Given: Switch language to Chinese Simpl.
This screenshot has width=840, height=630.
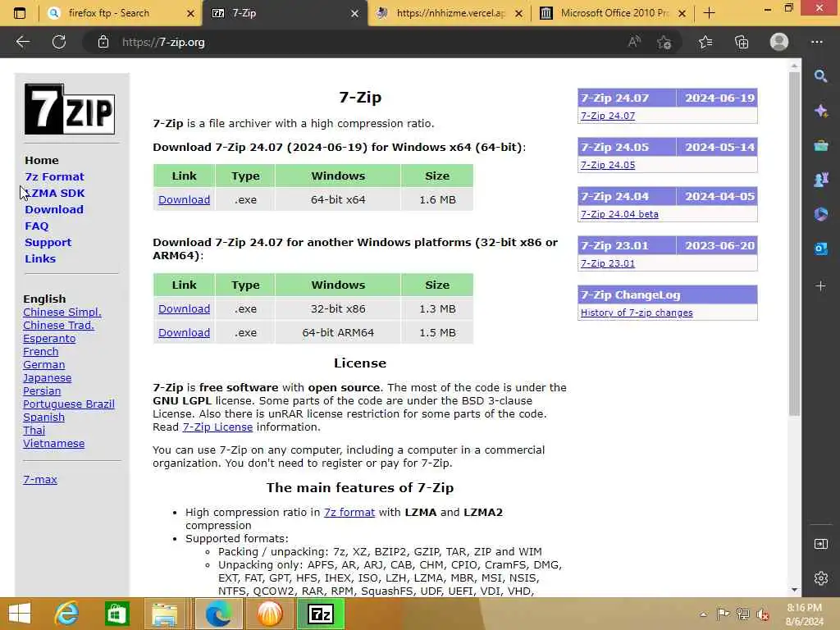Looking at the screenshot, I should [x=62, y=313].
